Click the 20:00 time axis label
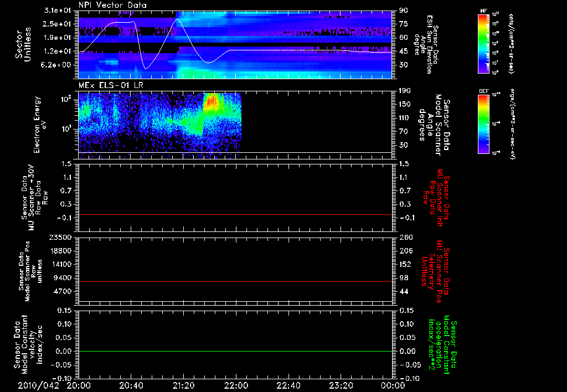 tap(79, 385)
